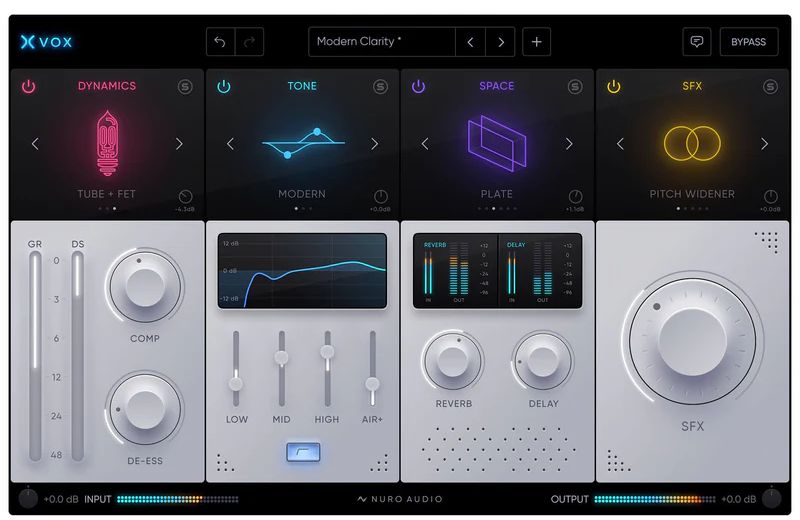Click the DELAY knob
Image resolution: width=800 pixels, height=520 pixels.
coord(542,360)
